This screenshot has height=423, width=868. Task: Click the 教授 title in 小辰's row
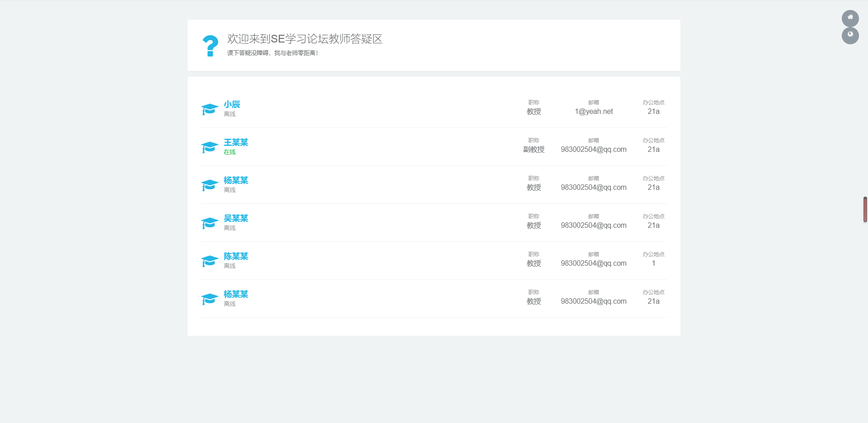coord(534,112)
